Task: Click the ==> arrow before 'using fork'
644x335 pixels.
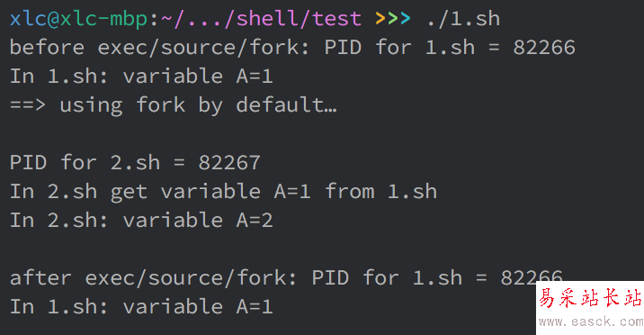Action: pos(28,105)
